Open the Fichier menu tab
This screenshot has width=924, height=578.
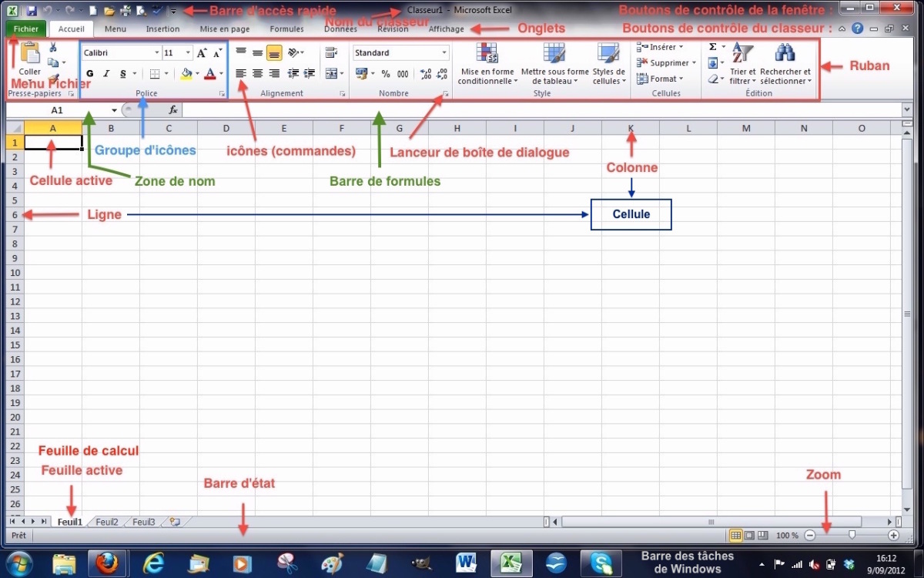click(x=25, y=29)
